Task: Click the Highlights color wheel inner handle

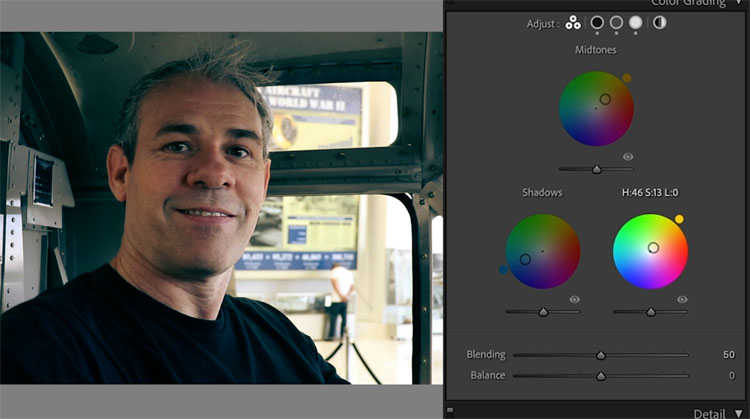Action: [x=653, y=248]
